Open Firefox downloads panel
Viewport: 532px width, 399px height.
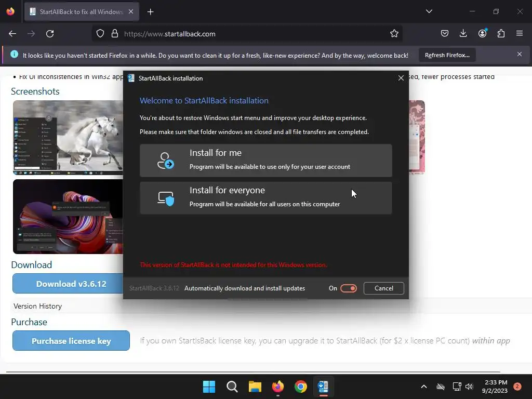pyautogui.click(x=463, y=33)
